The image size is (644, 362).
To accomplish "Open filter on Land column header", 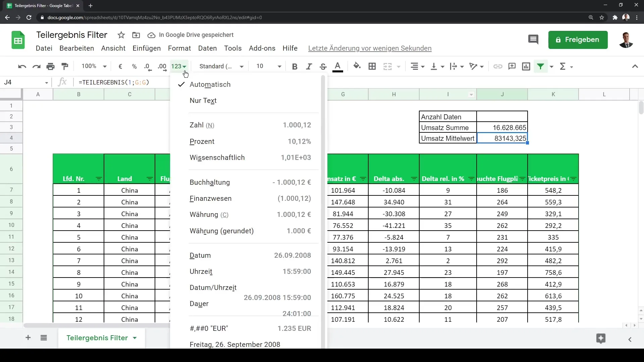I will 150,179.
